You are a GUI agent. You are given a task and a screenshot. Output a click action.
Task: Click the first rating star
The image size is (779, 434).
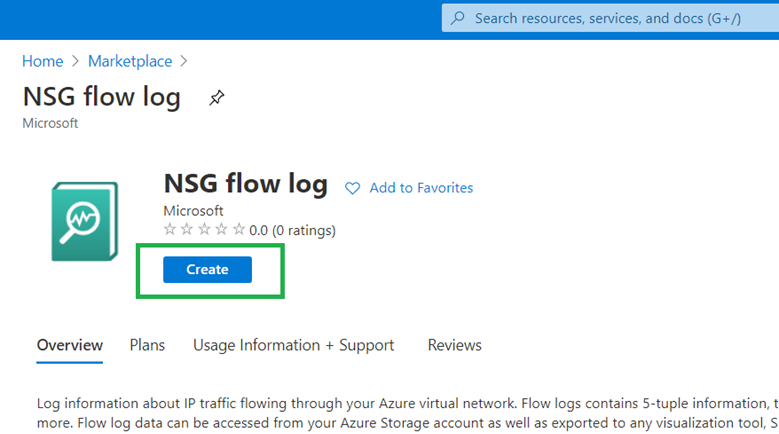(170, 229)
